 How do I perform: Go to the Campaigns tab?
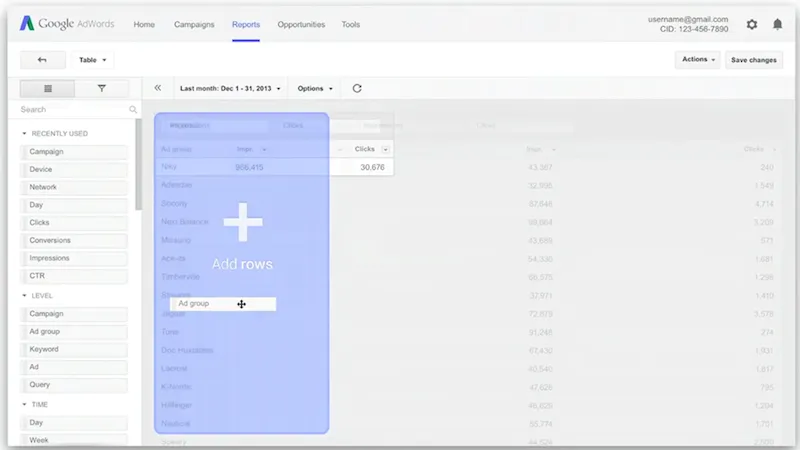point(194,24)
